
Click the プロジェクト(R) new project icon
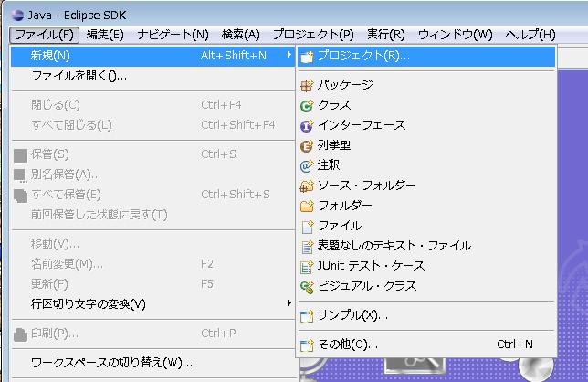click(307, 57)
